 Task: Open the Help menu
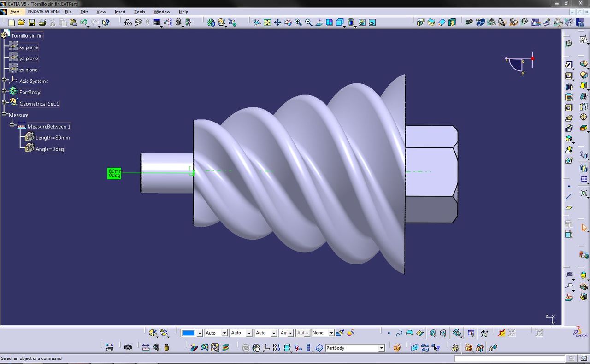(183, 12)
